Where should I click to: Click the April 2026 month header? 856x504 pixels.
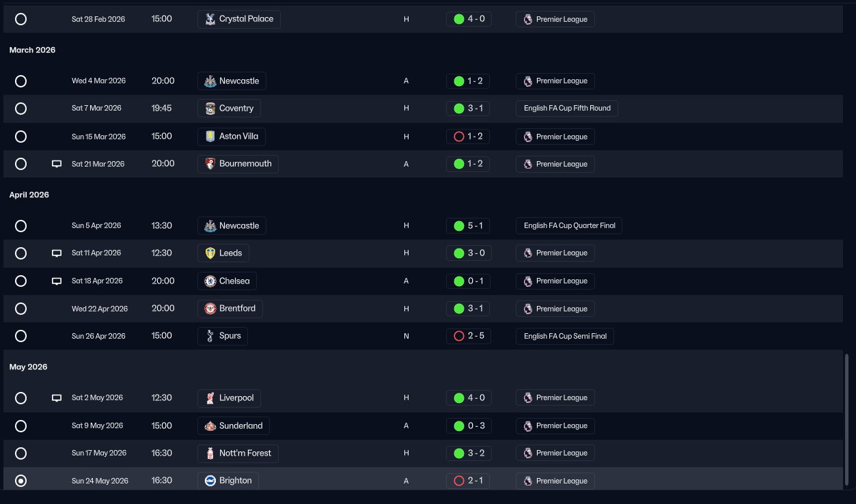coord(29,195)
